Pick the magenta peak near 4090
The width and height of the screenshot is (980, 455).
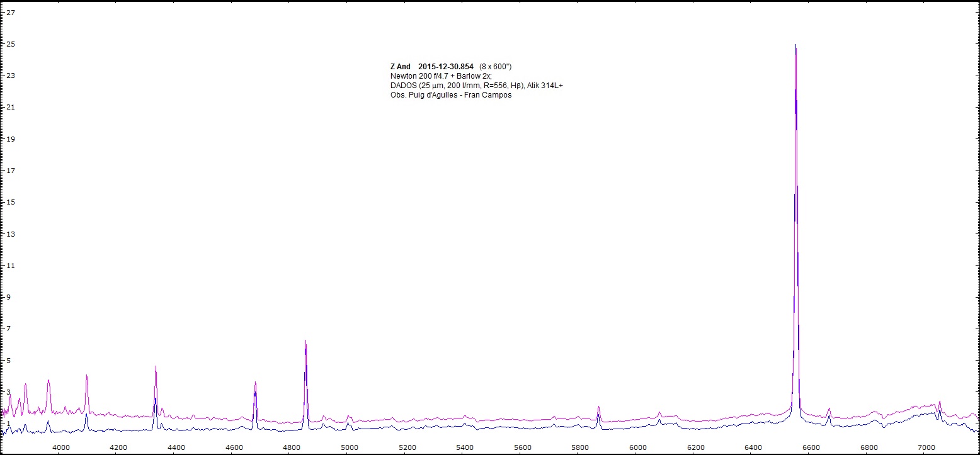[x=86, y=376]
